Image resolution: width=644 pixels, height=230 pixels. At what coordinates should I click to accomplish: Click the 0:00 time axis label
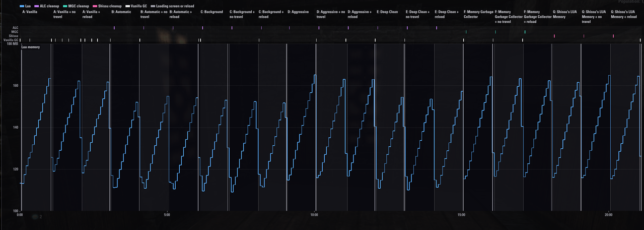[x=20, y=214]
